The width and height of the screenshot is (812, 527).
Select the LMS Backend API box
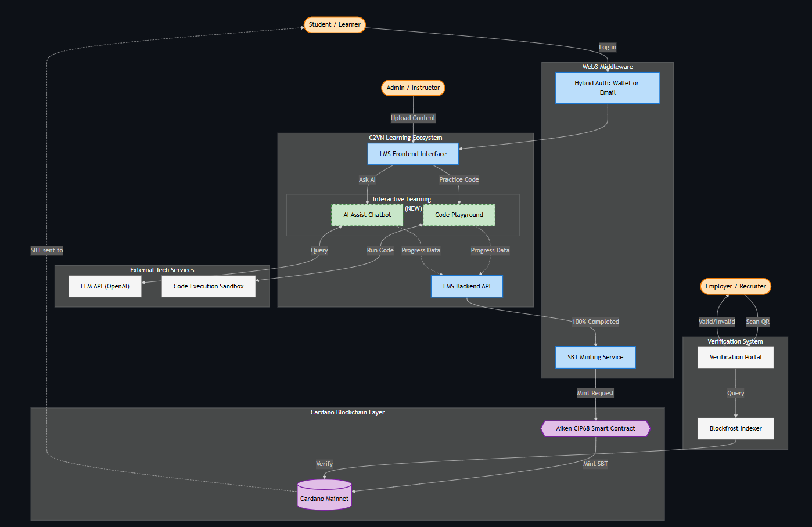[x=466, y=287]
